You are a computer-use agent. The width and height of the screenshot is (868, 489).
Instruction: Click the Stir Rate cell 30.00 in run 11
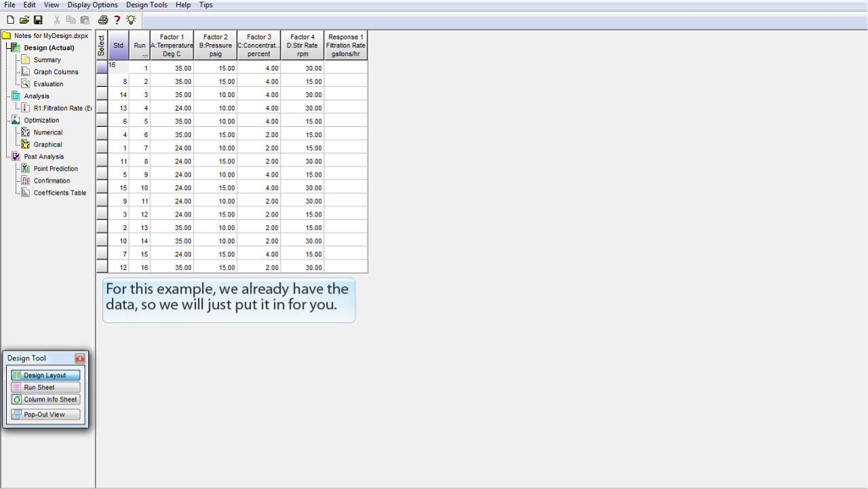[302, 201]
